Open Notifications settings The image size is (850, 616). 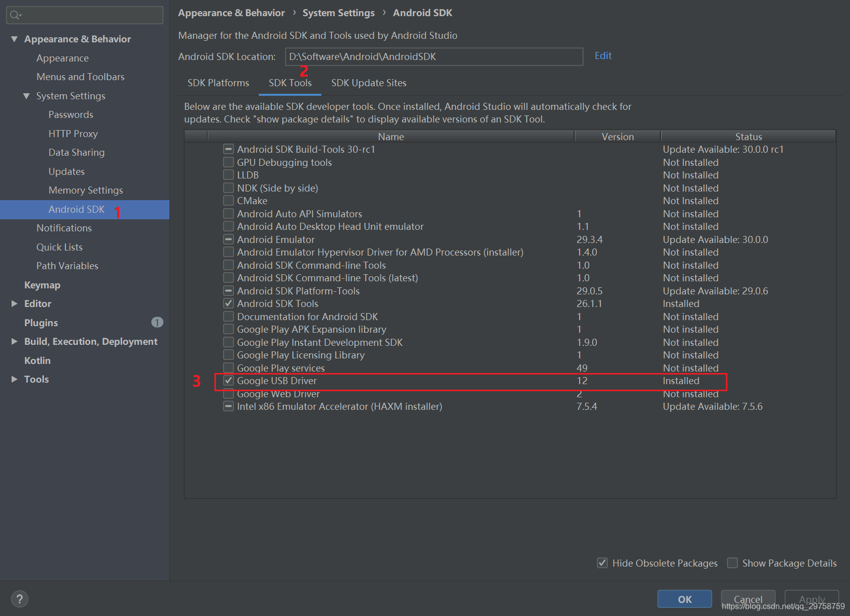(x=64, y=228)
